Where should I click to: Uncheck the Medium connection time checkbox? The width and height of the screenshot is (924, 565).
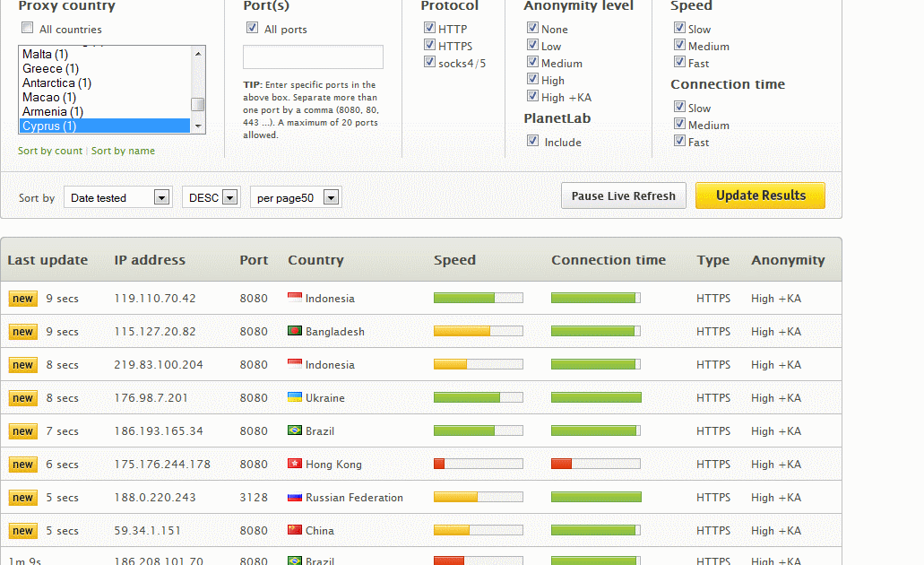point(679,124)
